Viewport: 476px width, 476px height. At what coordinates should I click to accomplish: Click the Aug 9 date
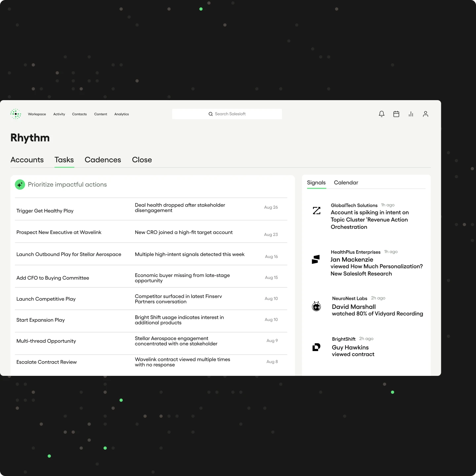pos(272,340)
